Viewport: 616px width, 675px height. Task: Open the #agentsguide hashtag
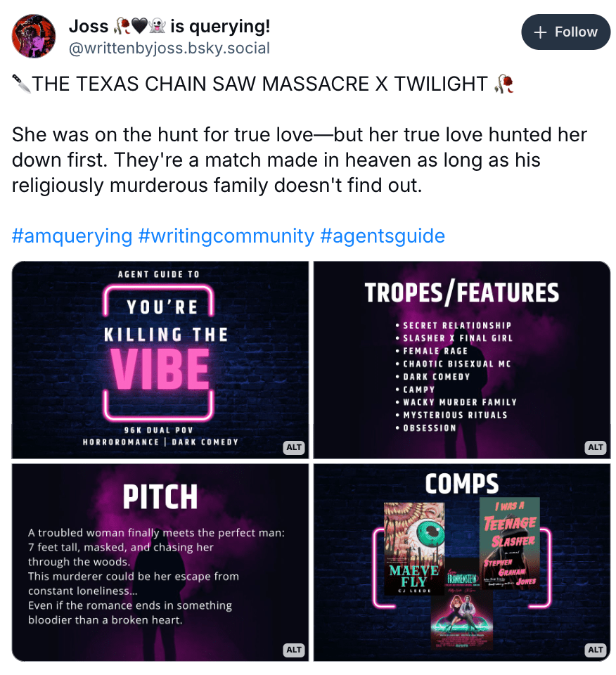(x=383, y=236)
